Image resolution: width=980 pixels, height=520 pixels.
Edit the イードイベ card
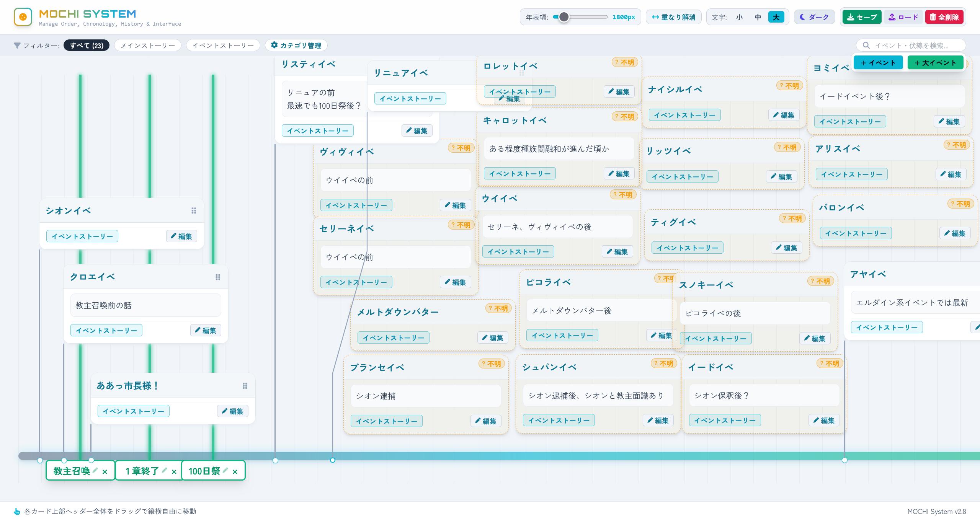(824, 420)
